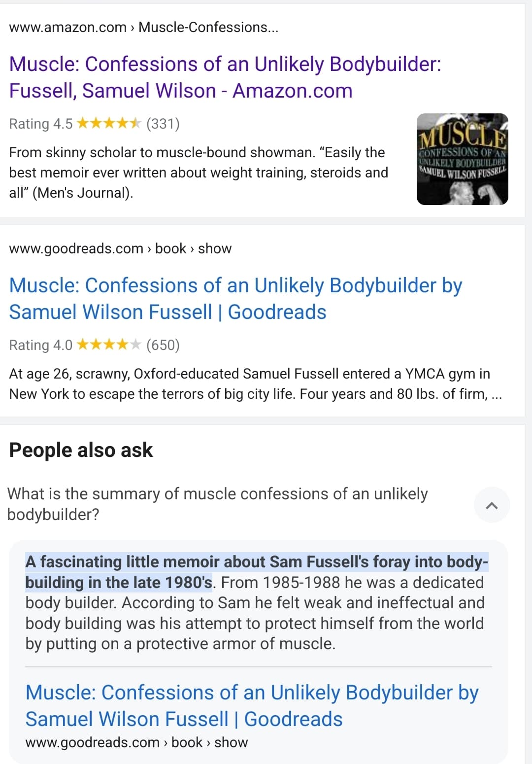Collapse the People also ask answer chevron
The width and height of the screenshot is (532, 764).
click(x=492, y=505)
